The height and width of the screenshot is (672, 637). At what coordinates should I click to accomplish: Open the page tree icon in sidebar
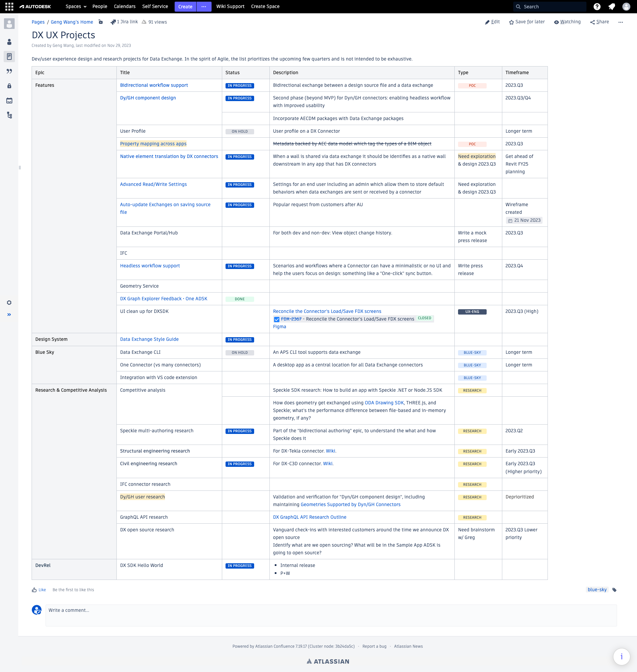pyautogui.click(x=9, y=115)
